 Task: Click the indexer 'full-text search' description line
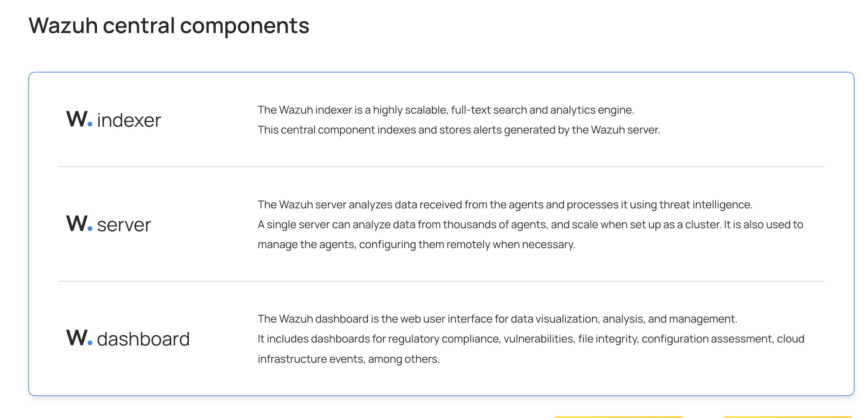446,110
